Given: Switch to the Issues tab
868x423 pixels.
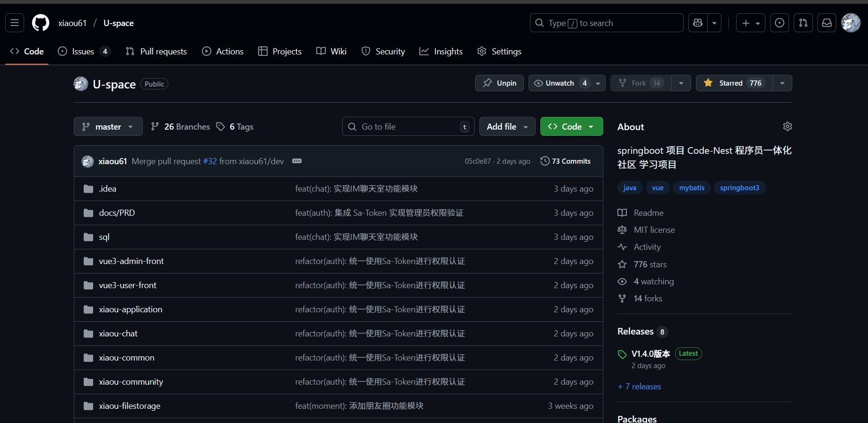Looking at the screenshot, I should [x=84, y=51].
